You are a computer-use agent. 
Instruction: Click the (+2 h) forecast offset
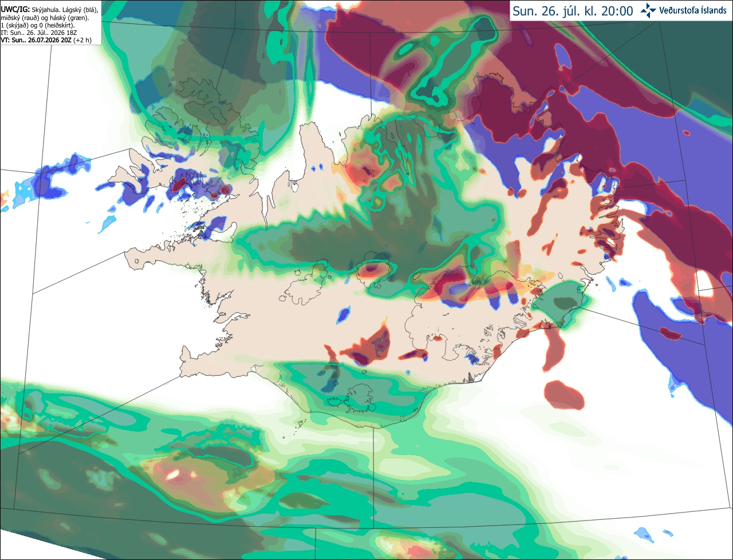(x=82, y=40)
